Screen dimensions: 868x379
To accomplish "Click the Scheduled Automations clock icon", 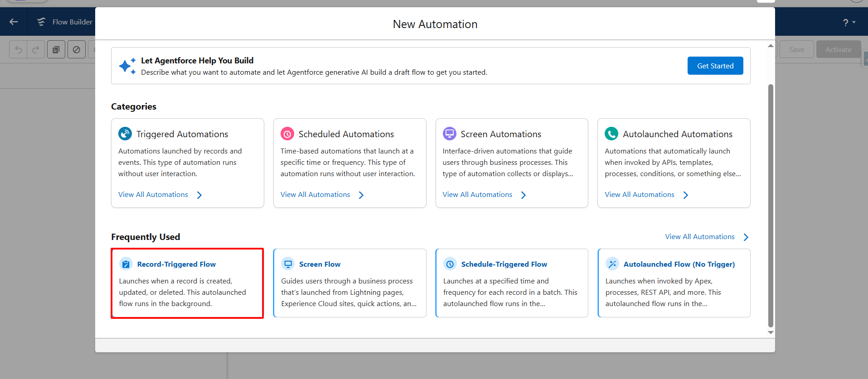I will pos(287,134).
